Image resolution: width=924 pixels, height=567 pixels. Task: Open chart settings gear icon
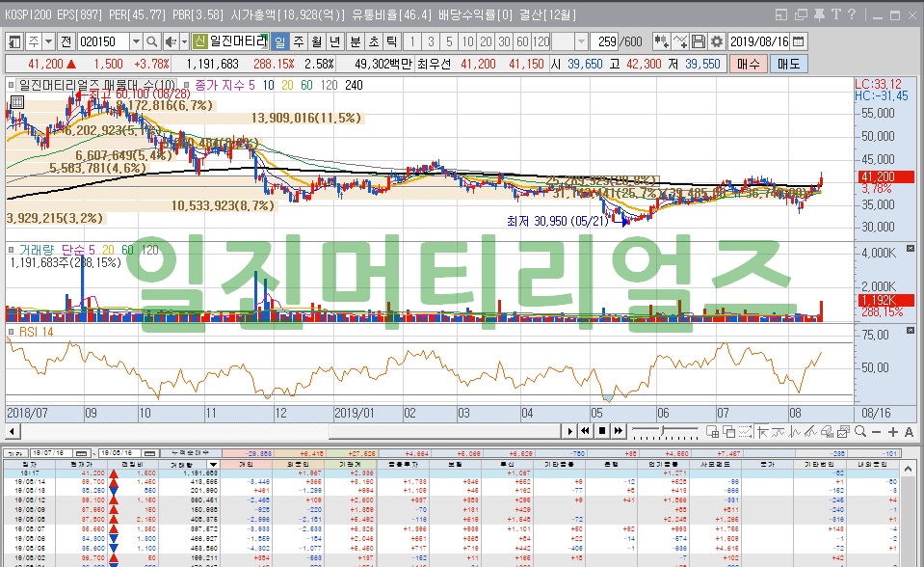(717, 41)
